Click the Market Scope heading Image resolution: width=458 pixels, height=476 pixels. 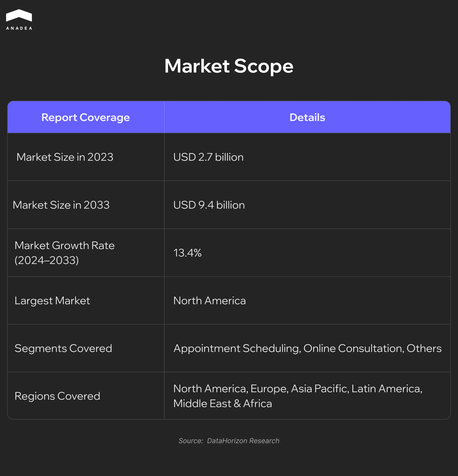click(229, 66)
